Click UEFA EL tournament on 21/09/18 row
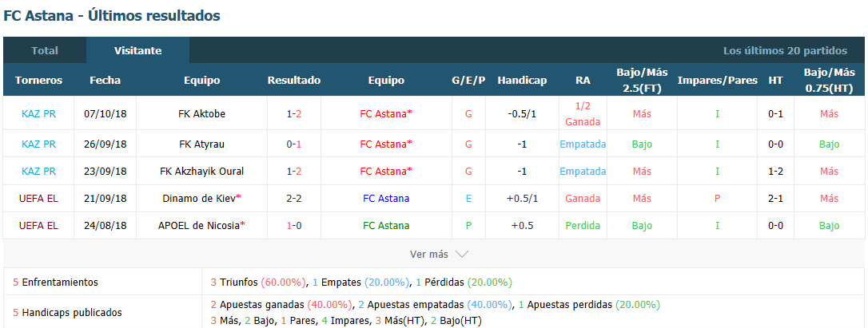Image resolution: width=868 pixels, height=328 pixels. coord(38,199)
